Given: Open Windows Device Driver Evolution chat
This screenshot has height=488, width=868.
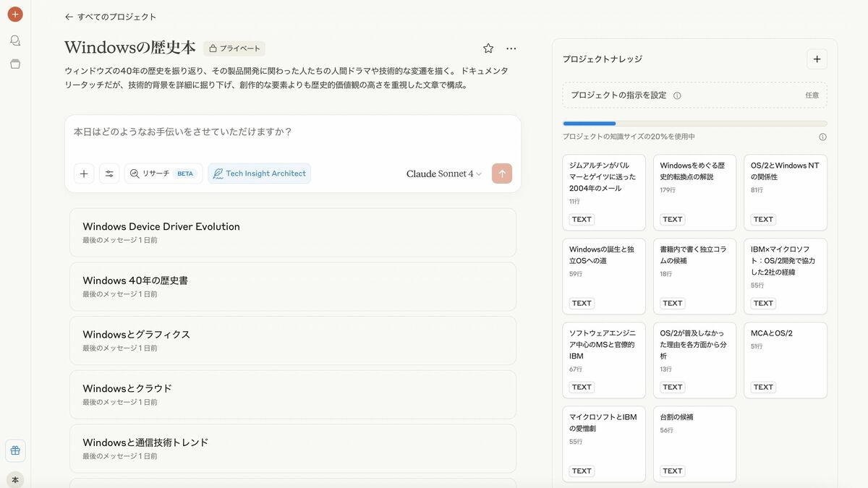Looking at the screenshot, I should point(293,233).
